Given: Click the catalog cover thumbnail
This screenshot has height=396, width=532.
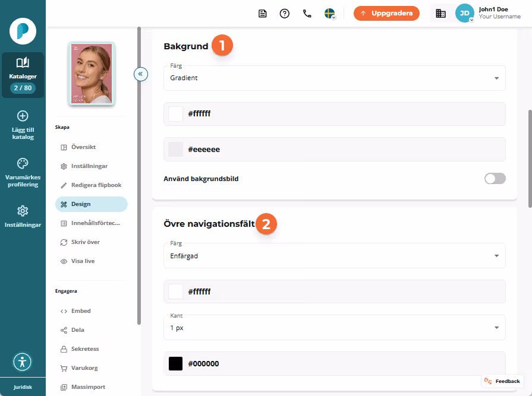Looking at the screenshot, I should click(x=92, y=74).
